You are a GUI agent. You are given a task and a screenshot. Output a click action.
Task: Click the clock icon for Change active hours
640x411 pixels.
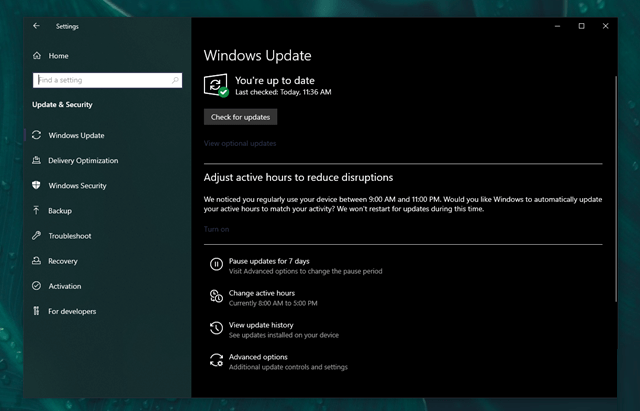[216, 297]
